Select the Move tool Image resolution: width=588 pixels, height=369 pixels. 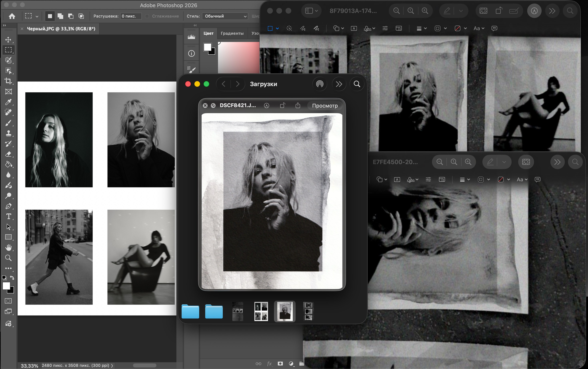[8, 40]
